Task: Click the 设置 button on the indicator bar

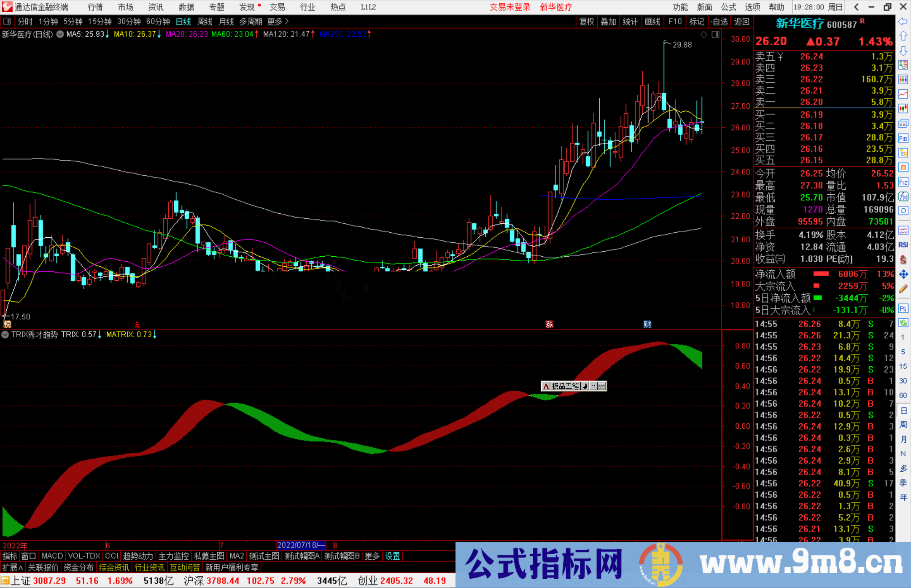Action: pyautogui.click(x=392, y=556)
